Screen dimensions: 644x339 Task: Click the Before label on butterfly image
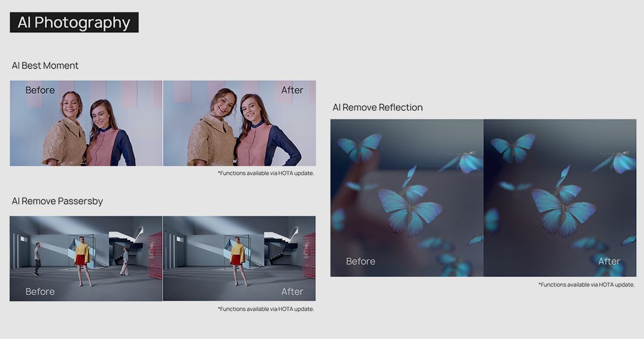[x=360, y=262]
